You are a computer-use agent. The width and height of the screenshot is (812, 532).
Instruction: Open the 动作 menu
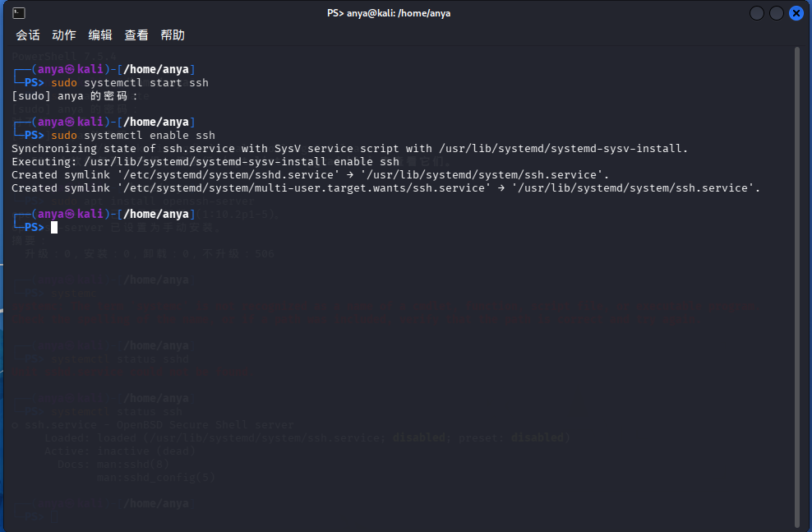(64, 35)
